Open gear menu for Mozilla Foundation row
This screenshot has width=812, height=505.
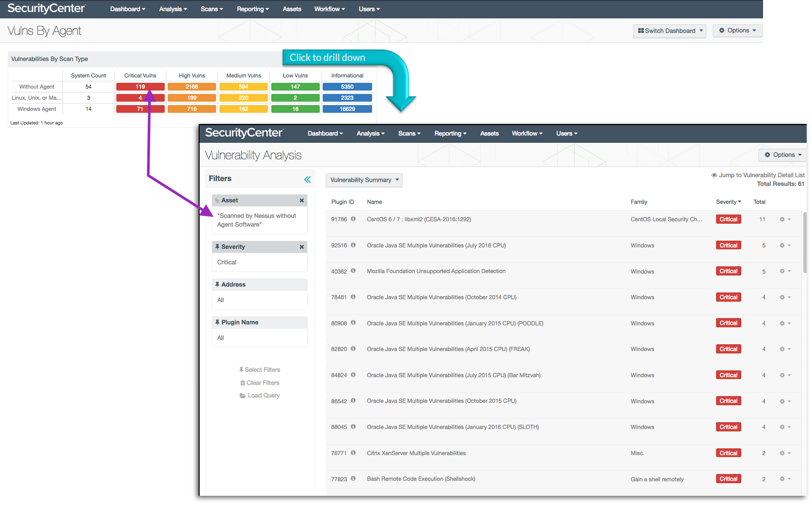tap(785, 271)
